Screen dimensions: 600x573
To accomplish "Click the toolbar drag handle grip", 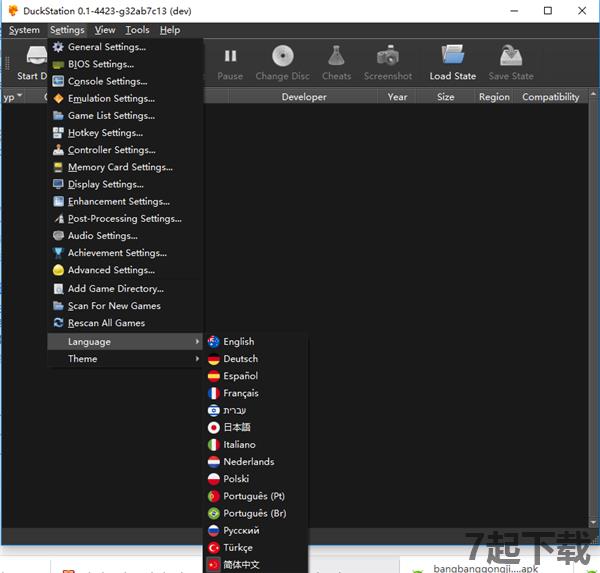I will click(x=7, y=63).
